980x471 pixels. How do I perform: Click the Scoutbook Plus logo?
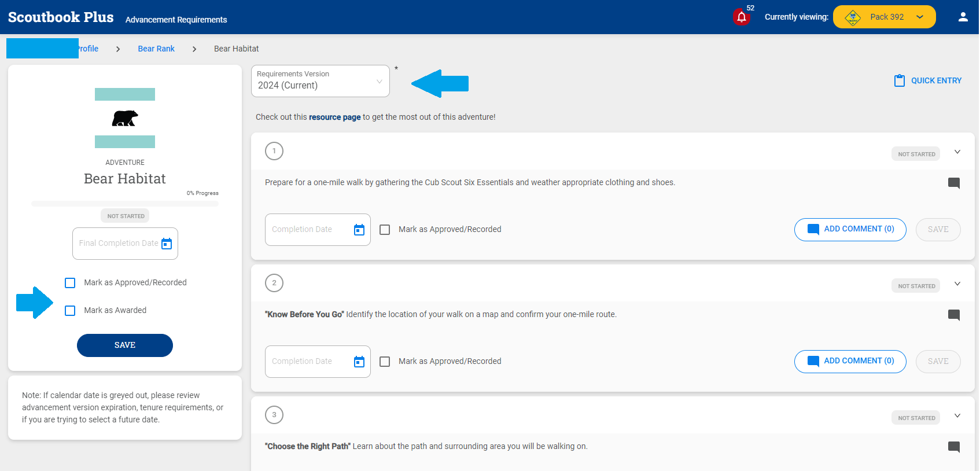61,17
